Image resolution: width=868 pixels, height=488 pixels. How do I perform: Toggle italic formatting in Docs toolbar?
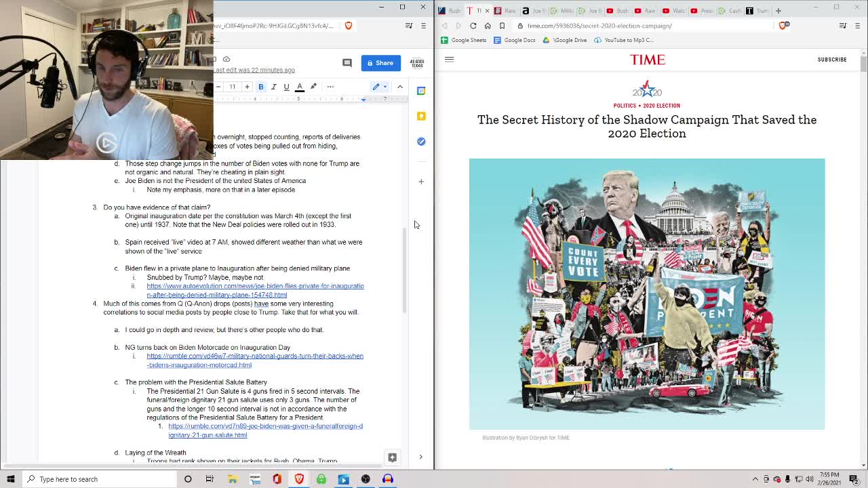[274, 87]
